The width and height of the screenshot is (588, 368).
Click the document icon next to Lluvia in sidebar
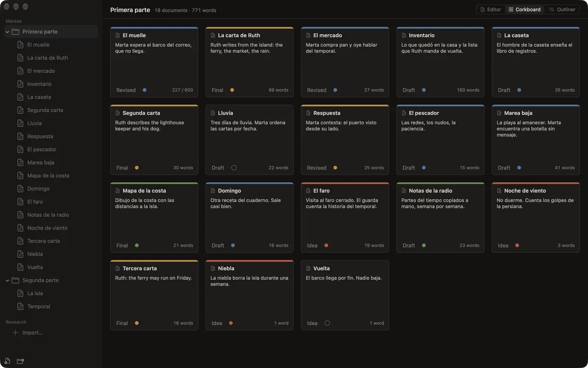click(20, 123)
